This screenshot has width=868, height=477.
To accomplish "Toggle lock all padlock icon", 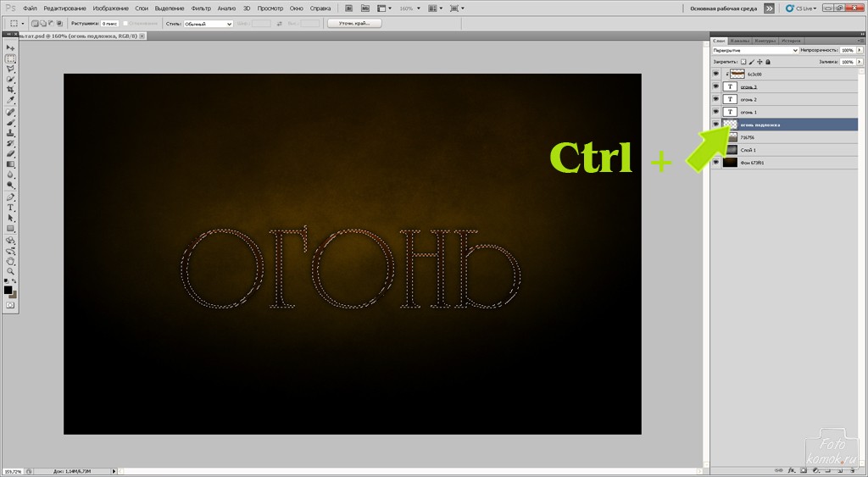I will point(768,62).
